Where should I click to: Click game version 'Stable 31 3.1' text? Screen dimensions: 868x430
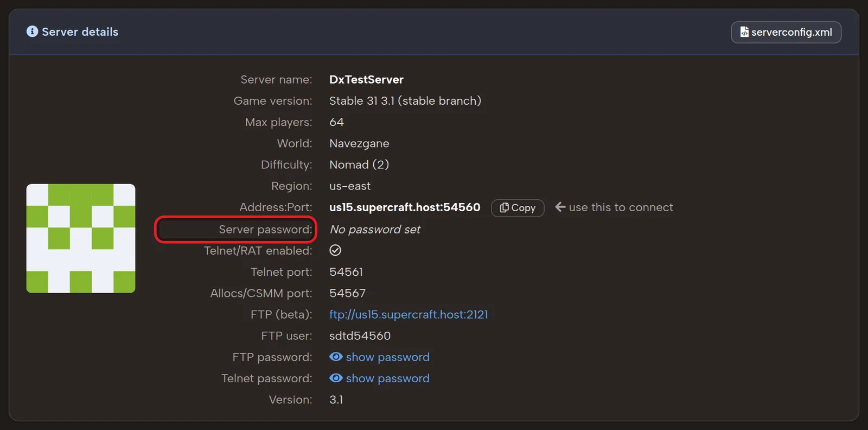[362, 101]
